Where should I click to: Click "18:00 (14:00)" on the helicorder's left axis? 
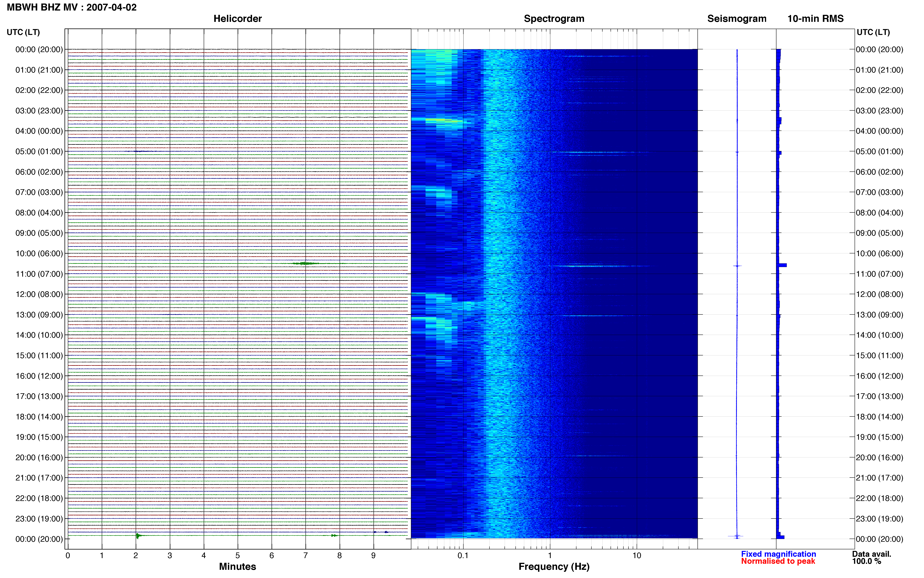click(x=39, y=417)
